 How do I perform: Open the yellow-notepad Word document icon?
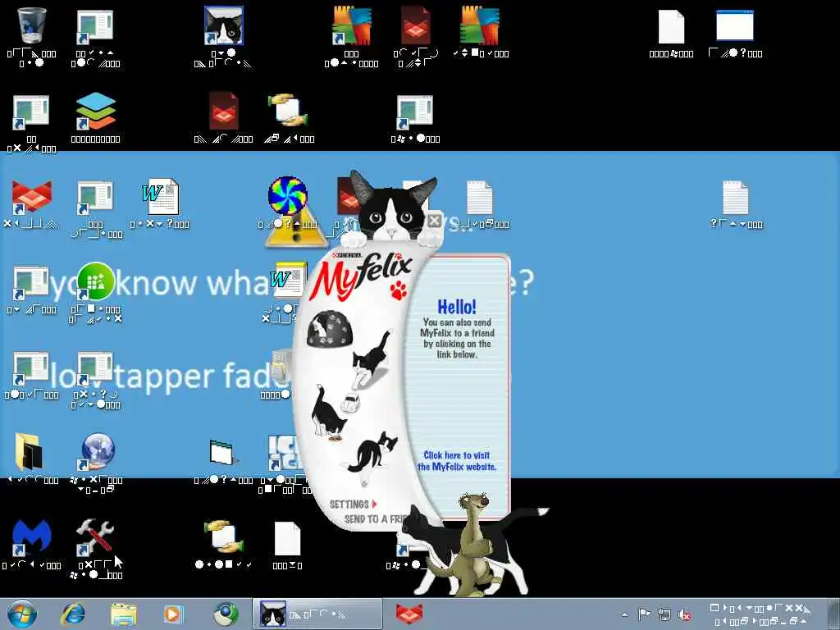pyautogui.click(x=288, y=280)
